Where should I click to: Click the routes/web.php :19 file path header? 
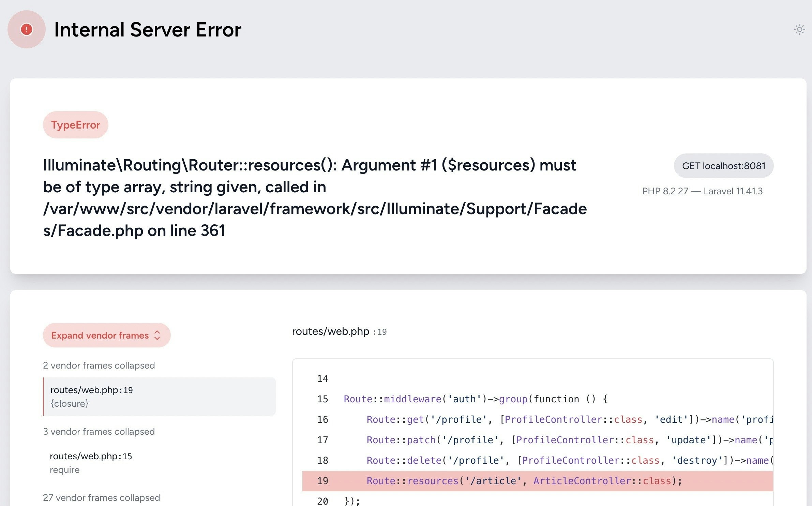[x=339, y=331]
